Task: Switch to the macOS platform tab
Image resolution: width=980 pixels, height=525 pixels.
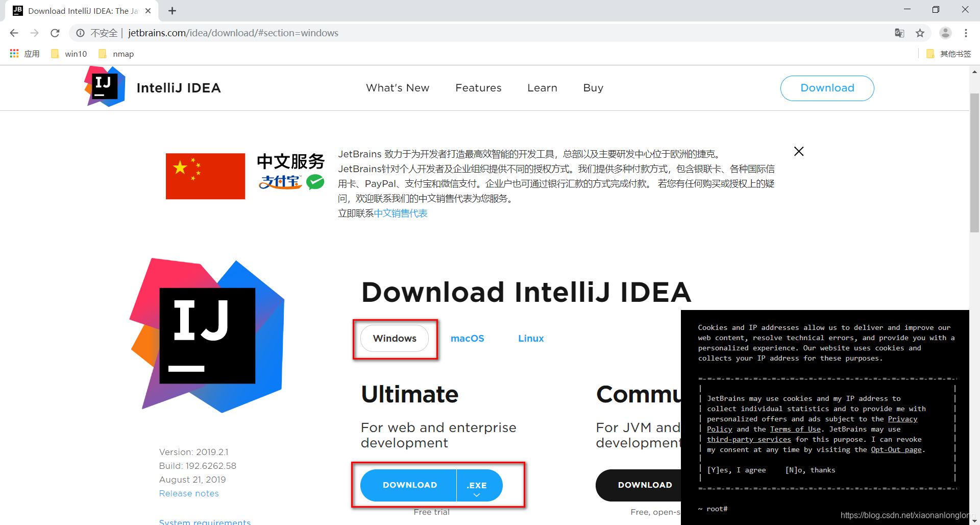Action: pyautogui.click(x=467, y=338)
